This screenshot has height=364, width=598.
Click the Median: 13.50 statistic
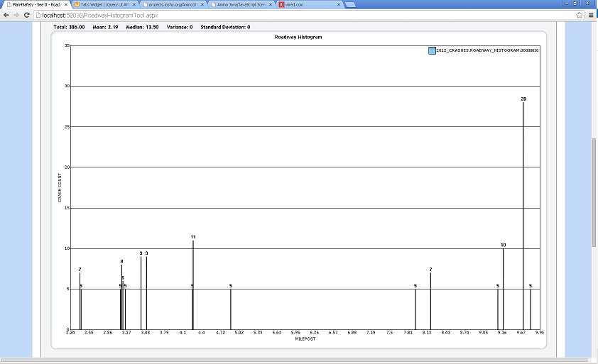pyautogui.click(x=142, y=27)
